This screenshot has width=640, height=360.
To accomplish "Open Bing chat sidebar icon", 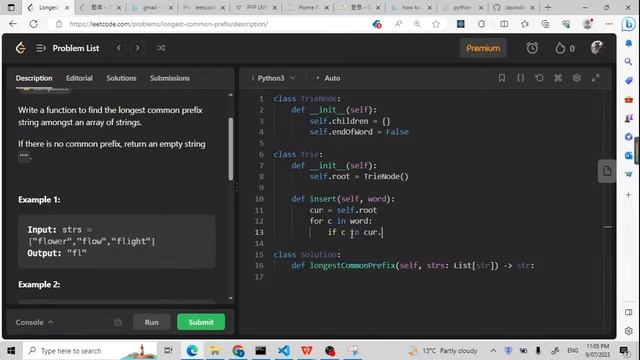I will [629, 24].
